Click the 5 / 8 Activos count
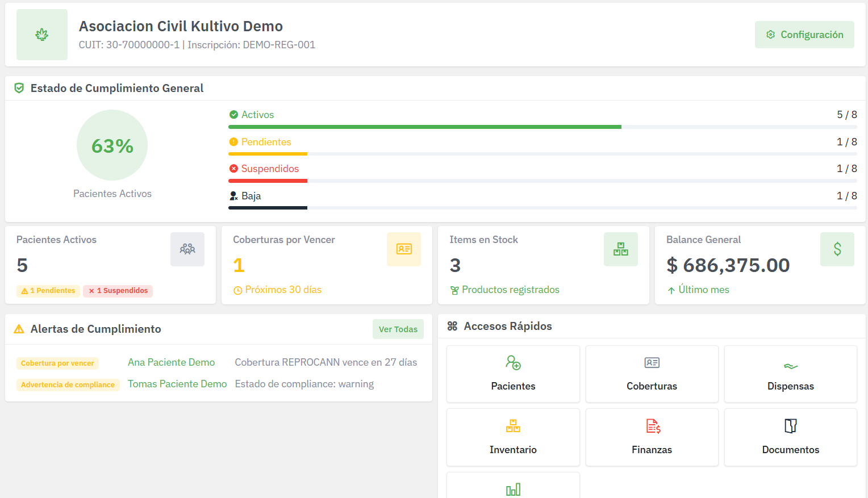Screen dimensions: 868x498 [x=847, y=115]
